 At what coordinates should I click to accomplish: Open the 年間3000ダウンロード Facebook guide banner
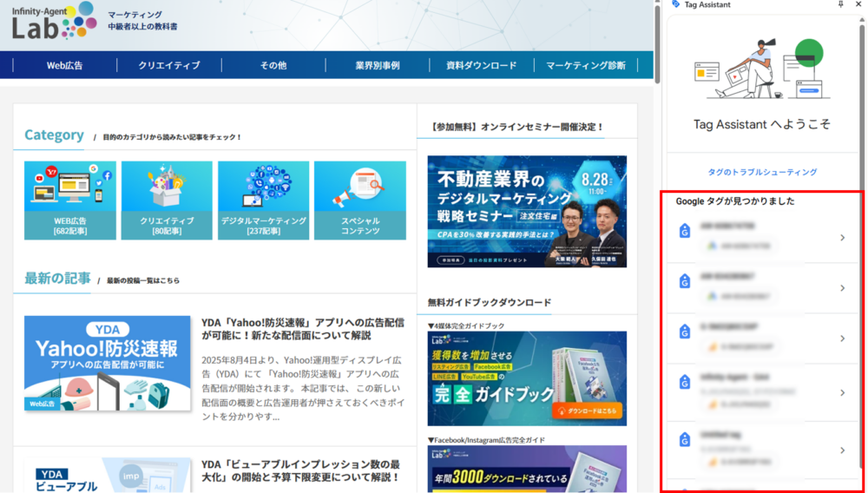(x=527, y=470)
